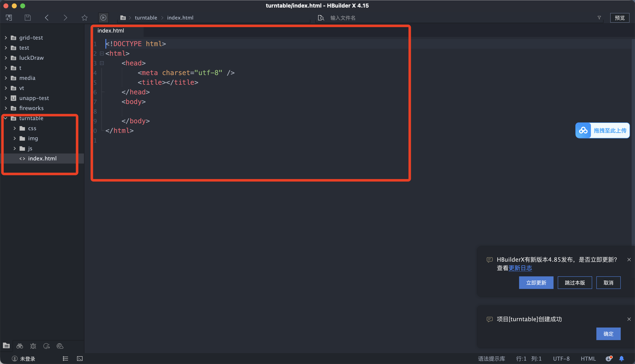Screen dimensions: 635x364
Task: Click the 输入文件名 file search field
Action: pyautogui.click(x=342, y=18)
